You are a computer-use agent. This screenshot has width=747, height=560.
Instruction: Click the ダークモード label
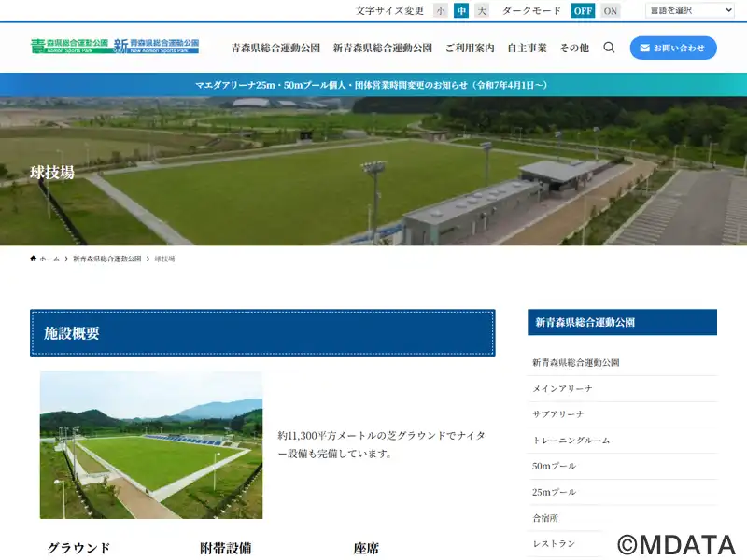tap(531, 10)
